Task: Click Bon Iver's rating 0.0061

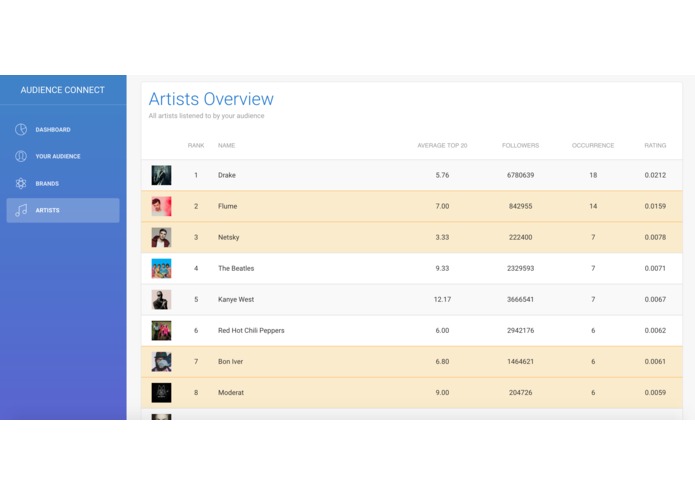Action: tap(655, 362)
